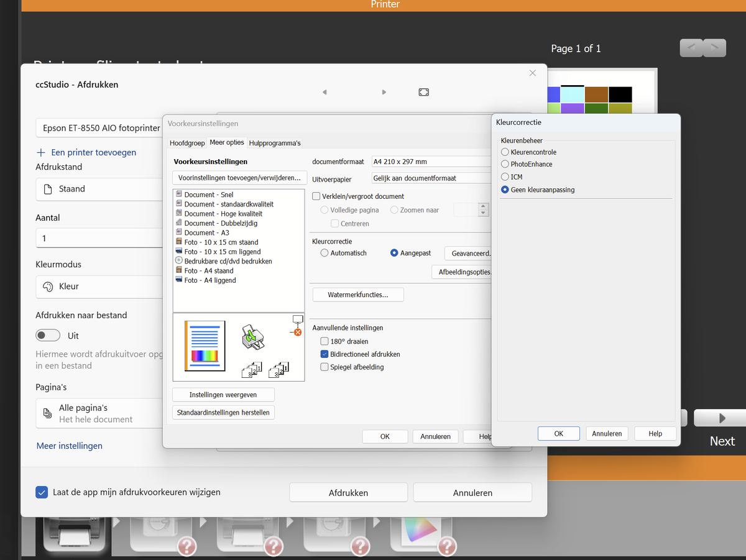Click OK in the Kleurcorrectie dialog
This screenshot has height=560, width=746.
point(558,434)
